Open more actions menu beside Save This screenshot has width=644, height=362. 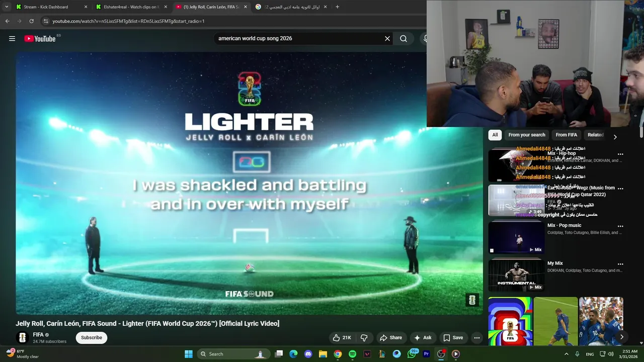[477, 338]
